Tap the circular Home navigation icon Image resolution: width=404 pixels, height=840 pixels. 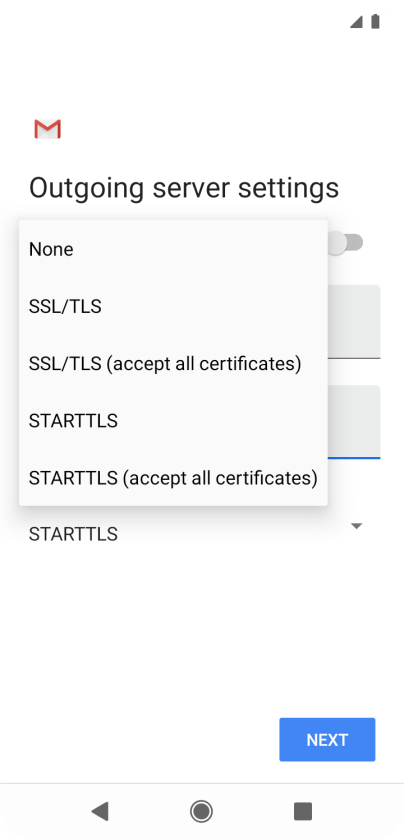201,811
